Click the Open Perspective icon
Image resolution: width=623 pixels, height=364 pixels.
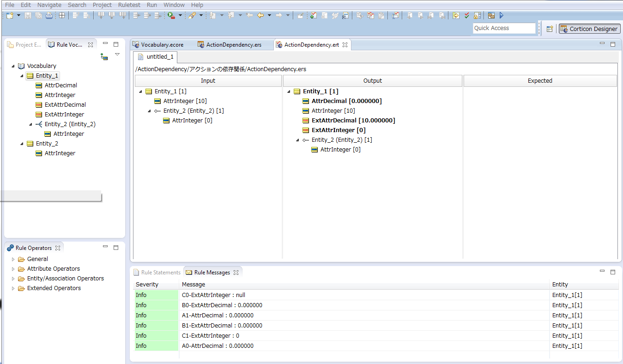click(x=550, y=29)
